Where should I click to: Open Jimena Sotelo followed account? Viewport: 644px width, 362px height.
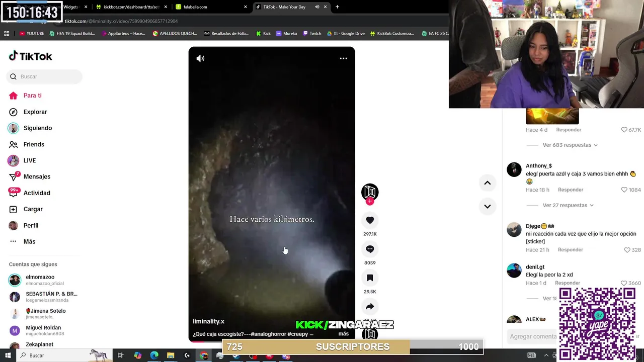(x=43, y=314)
